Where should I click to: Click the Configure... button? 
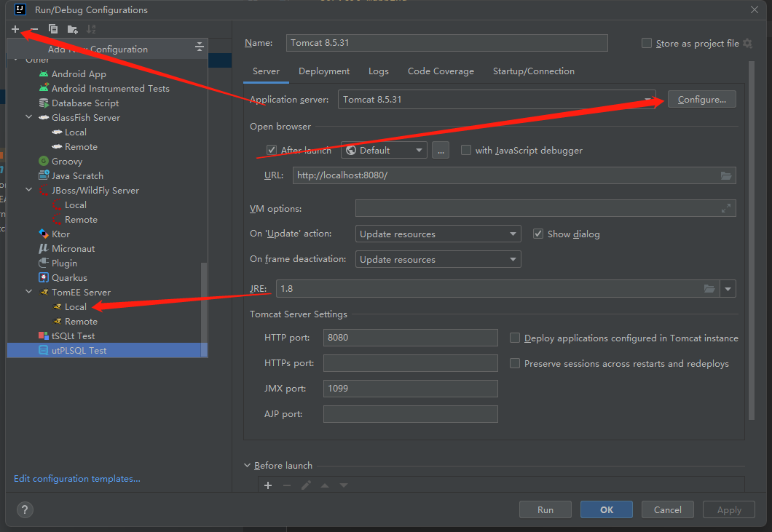pyautogui.click(x=701, y=100)
